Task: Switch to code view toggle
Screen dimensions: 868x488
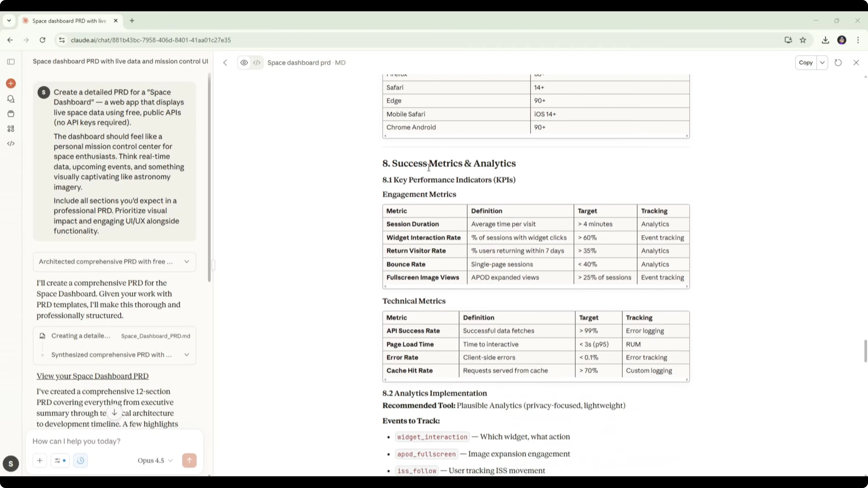Action: click(257, 63)
